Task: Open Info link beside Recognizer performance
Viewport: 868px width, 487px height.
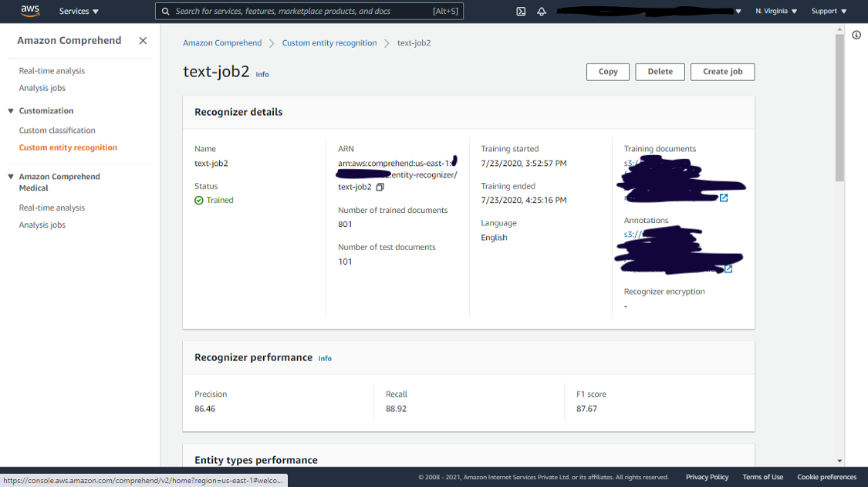Action: click(325, 358)
